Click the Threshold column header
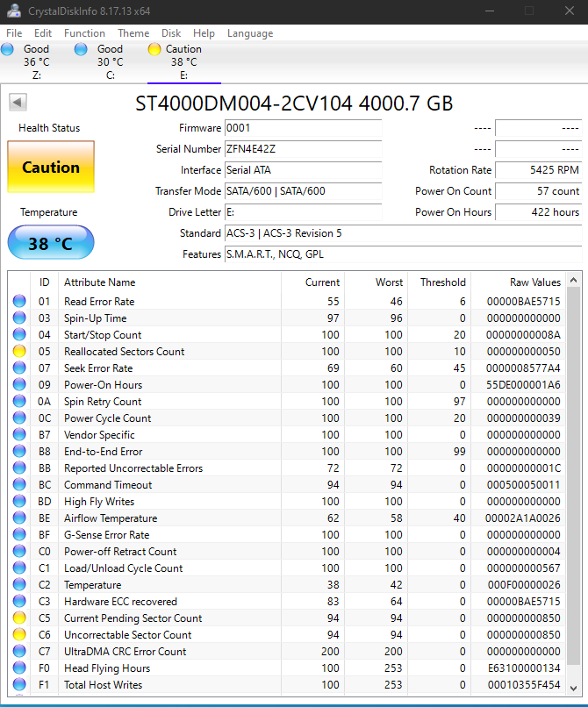This screenshot has width=588, height=707. [439, 282]
